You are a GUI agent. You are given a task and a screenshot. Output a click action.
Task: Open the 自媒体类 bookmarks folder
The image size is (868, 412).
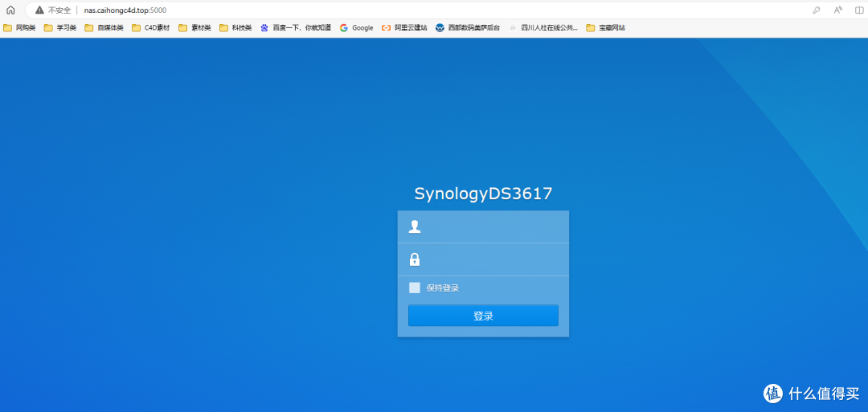pos(104,27)
